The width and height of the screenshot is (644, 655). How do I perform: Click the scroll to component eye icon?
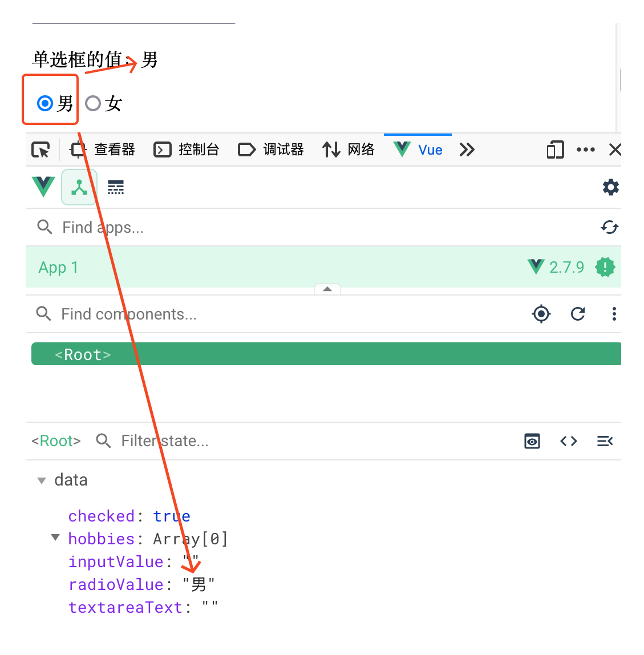(532, 441)
